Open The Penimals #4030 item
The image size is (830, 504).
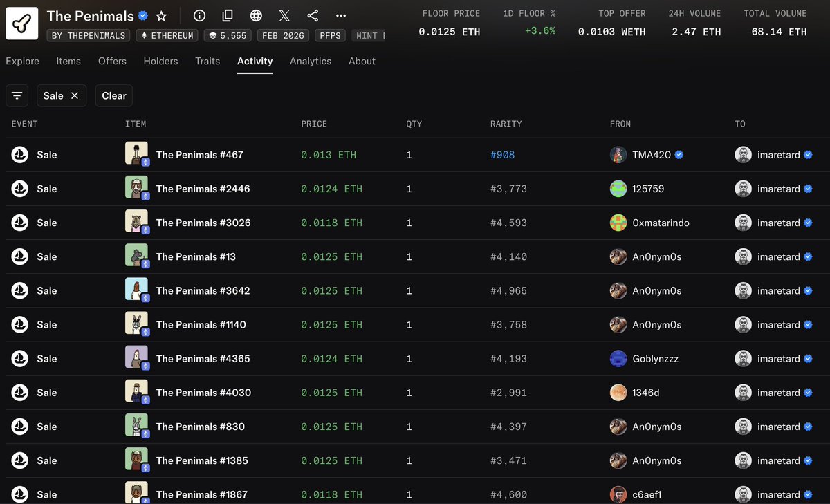click(203, 393)
